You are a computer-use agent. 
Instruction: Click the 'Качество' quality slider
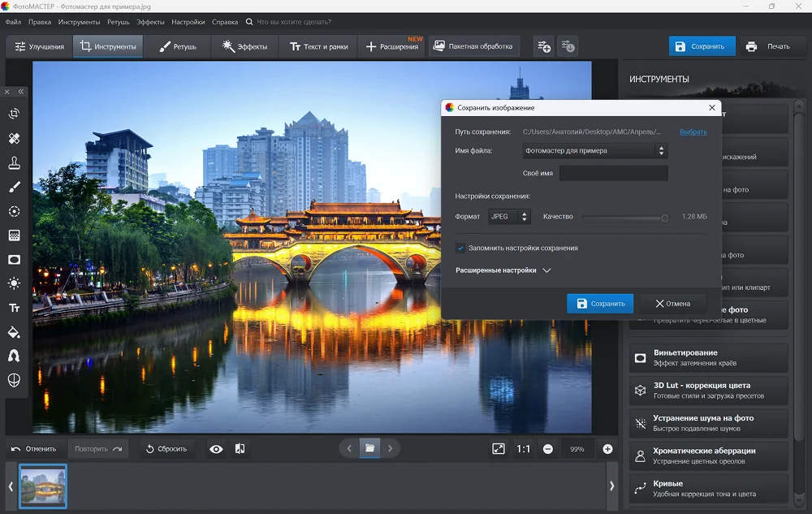624,218
